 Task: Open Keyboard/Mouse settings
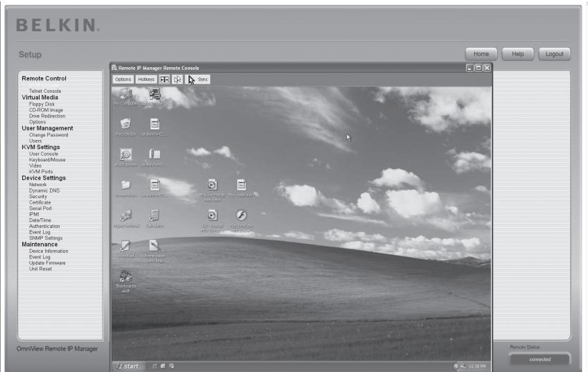pyautogui.click(x=47, y=160)
